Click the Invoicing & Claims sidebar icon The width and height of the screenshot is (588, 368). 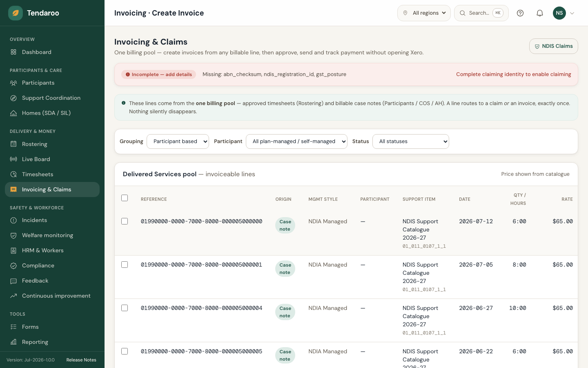click(x=13, y=189)
